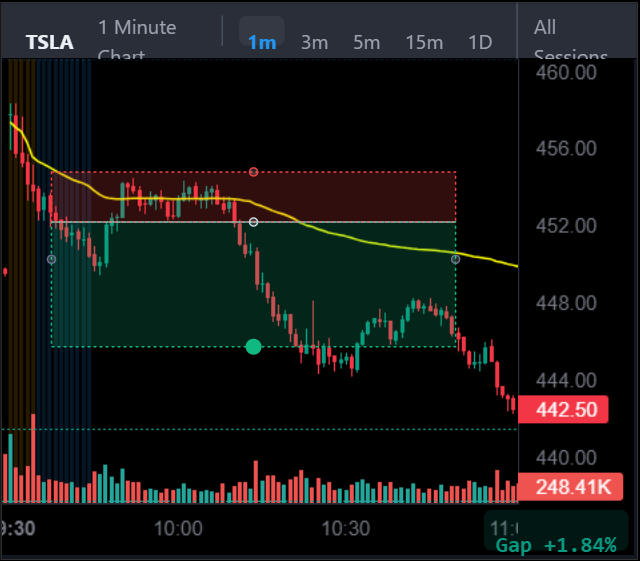Click the TSLA ticker symbol
Image resolution: width=640 pixels, height=561 pixels.
(x=49, y=42)
